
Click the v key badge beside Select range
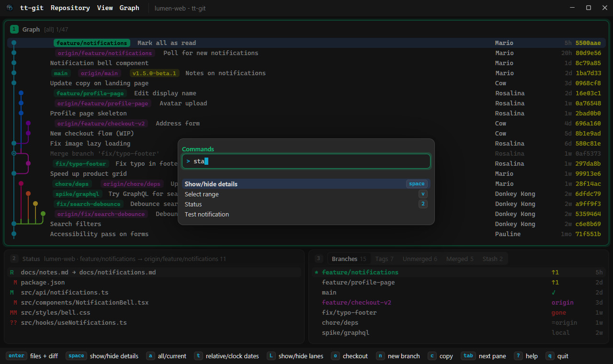click(x=423, y=194)
